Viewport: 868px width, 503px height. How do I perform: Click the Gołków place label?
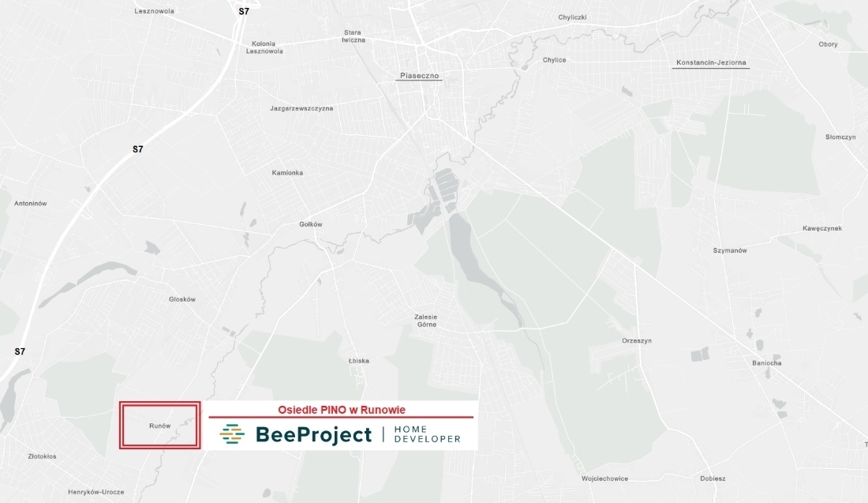311,224
